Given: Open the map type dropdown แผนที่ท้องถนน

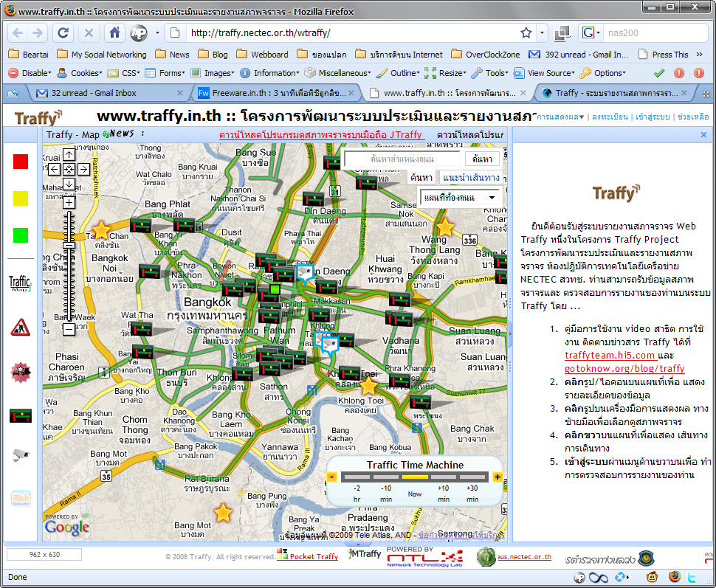Looking at the screenshot, I should point(459,198).
